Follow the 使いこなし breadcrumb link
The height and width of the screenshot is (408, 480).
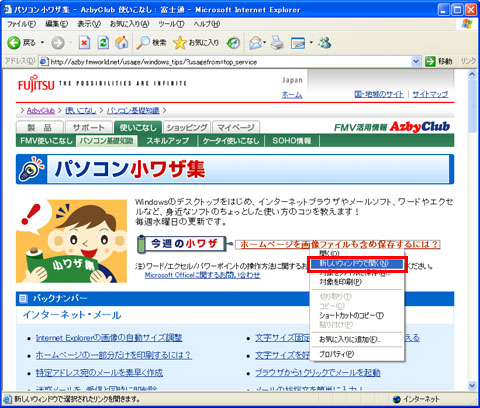point(81,110)
